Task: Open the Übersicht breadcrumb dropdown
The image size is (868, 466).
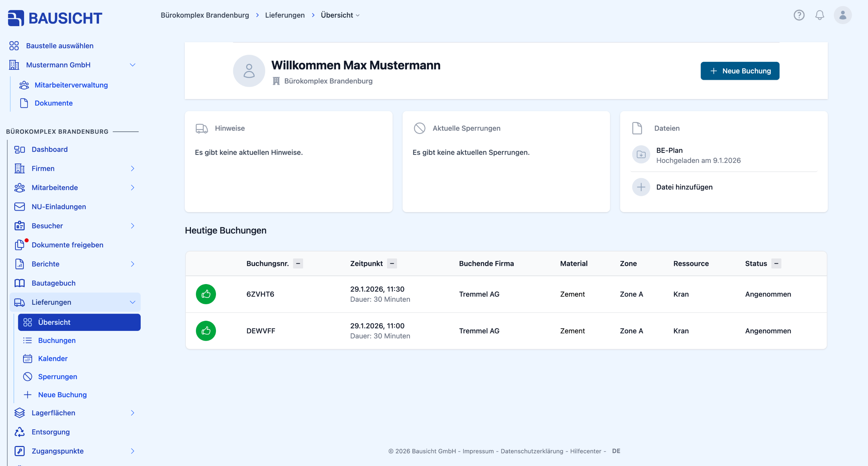Action: click(x=340, y=15)
